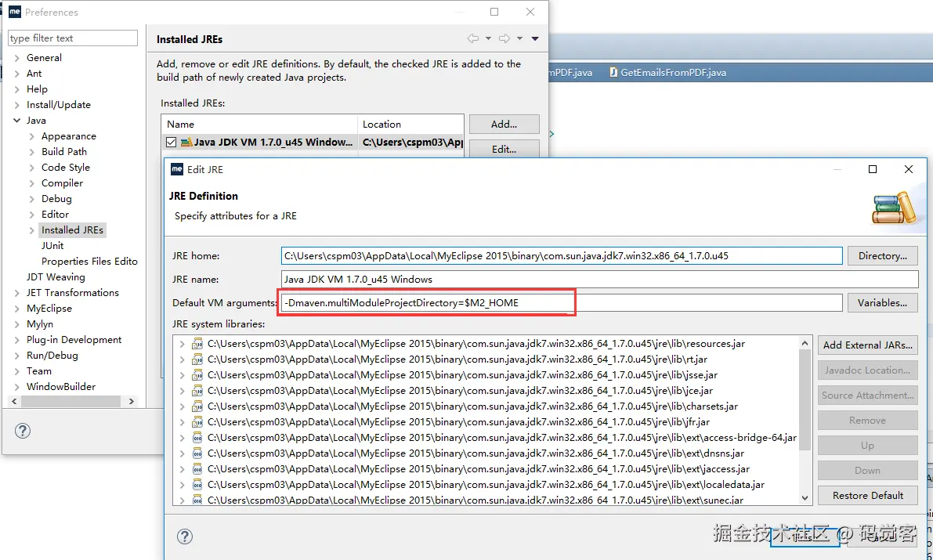Select Plug-in Development in preferences tree
Viewport: 933px width, 560px height.
click(74, 340)
